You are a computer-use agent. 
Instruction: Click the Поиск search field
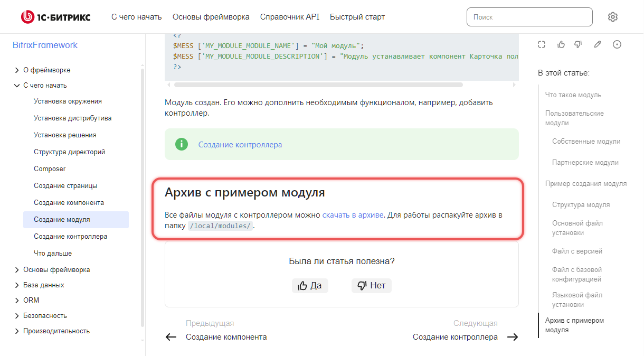pos(529,16)
